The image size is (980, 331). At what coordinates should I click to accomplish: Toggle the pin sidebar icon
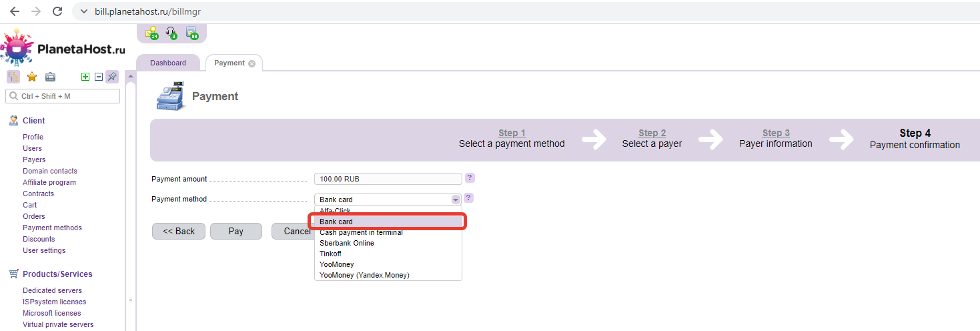coord(112,77)
